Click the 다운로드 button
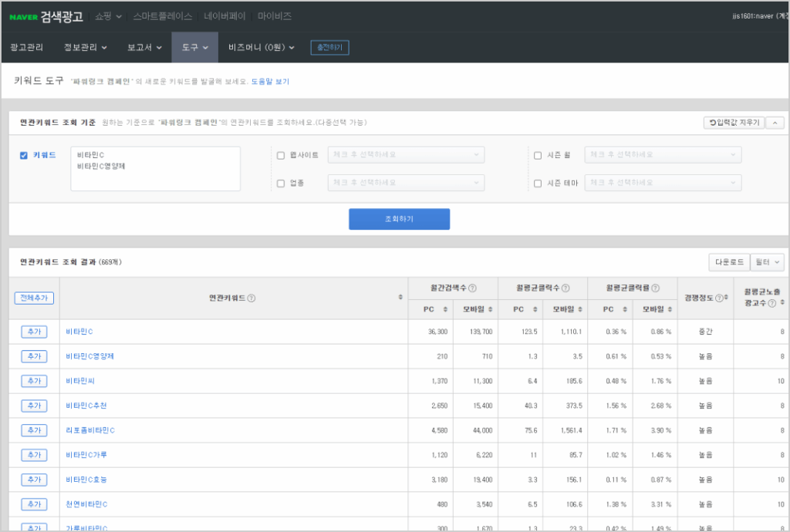Viewport: 790px width, 532px height. point(728,262)
